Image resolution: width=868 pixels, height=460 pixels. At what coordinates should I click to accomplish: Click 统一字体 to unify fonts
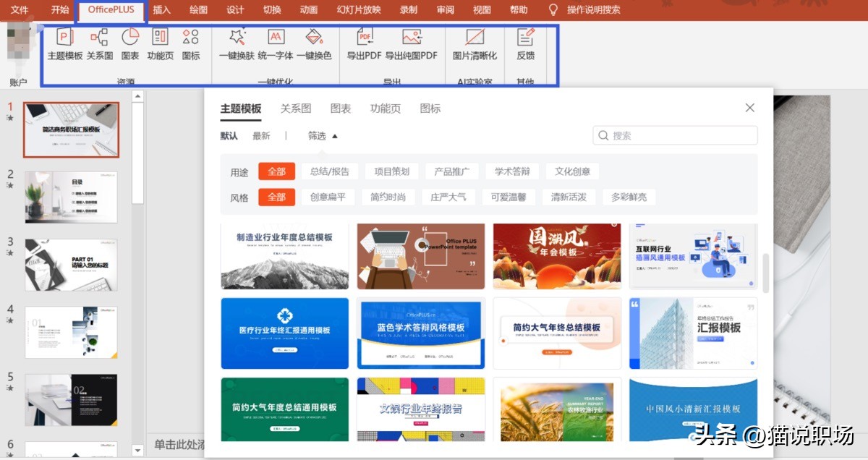pos(275,45)
